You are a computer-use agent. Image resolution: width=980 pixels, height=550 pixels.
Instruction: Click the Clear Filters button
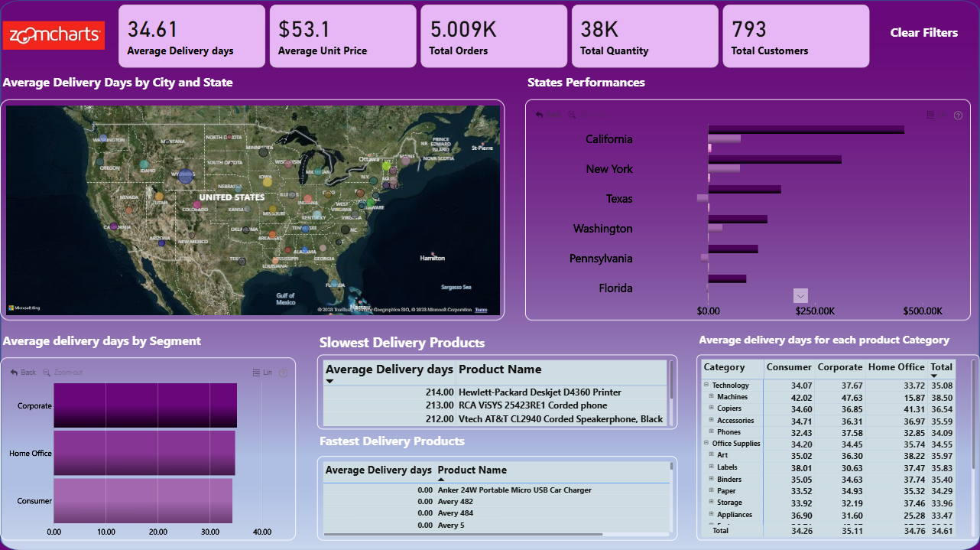[x=924, y=33]
